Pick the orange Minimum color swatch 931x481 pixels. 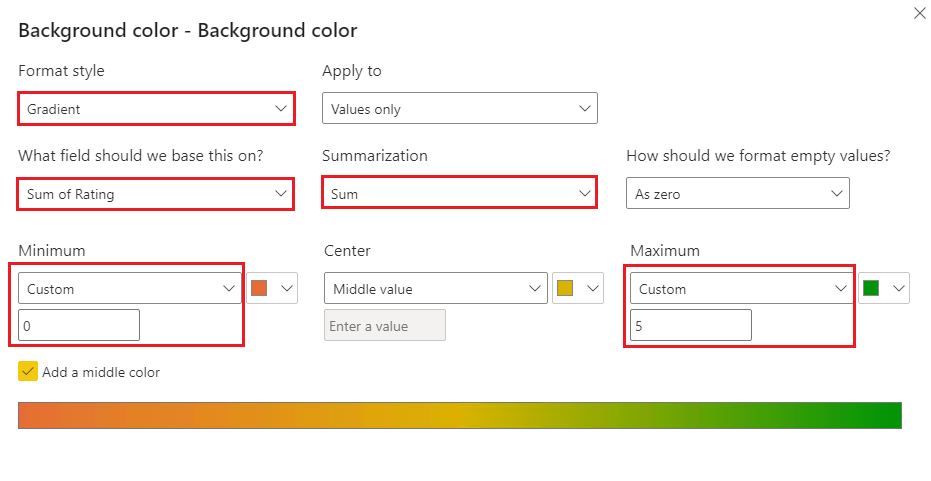tap(272, 289)
